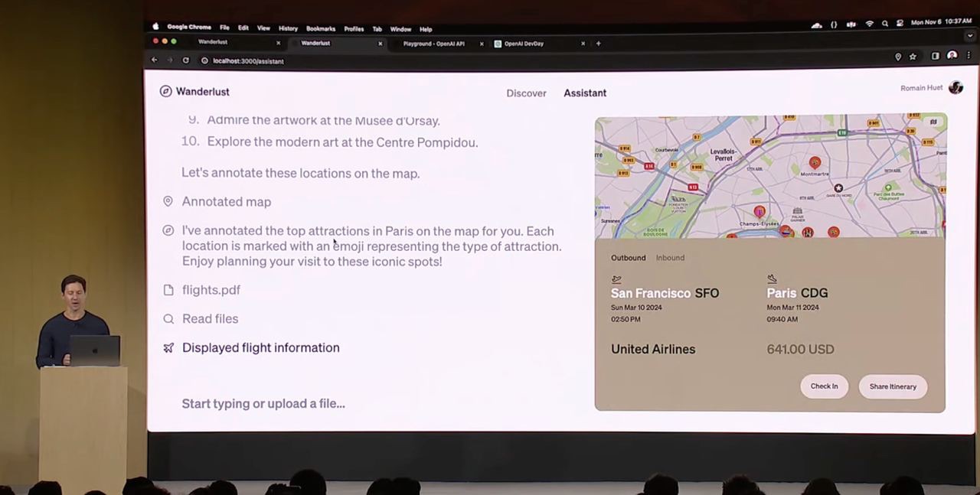
Task: Switch to the Inbound flight tab
Action: [670, 258]
